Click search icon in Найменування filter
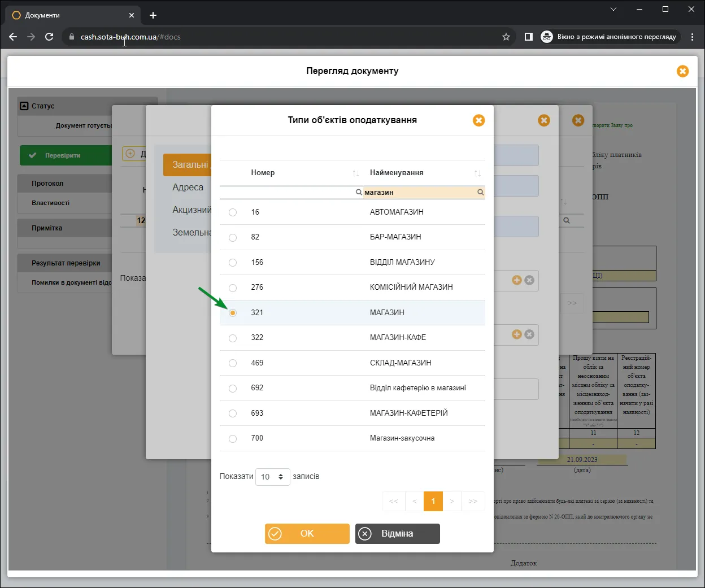Image resolution: width=705 pixels, height=588 pixels. 481,192
